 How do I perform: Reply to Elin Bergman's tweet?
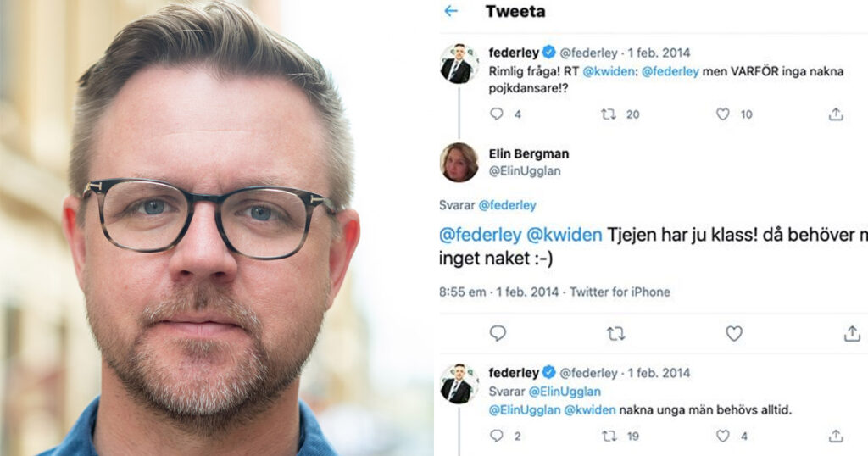(x=498, y=333)
